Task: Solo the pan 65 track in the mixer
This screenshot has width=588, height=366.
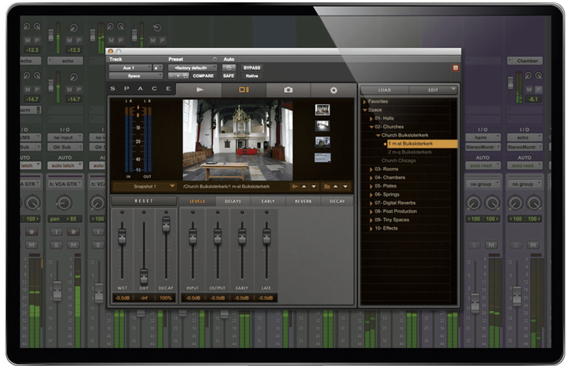Action: pos(56,245)
